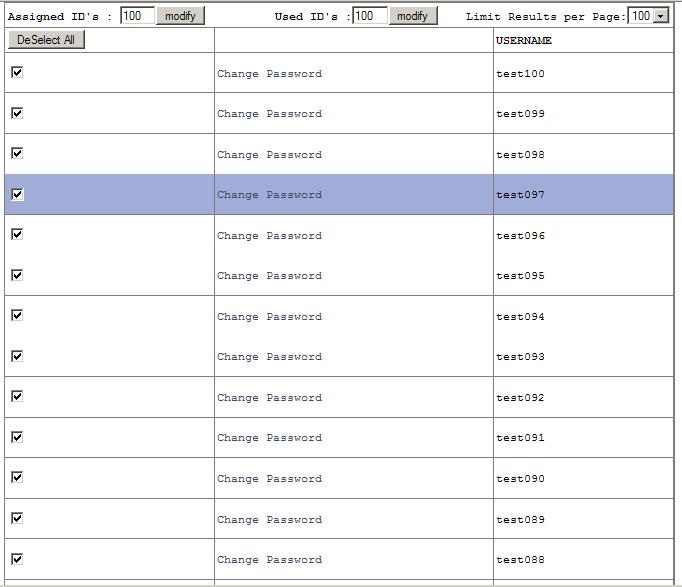
Task: Select the username text test091
Action: pyautogui.click(x=520, y=437)
